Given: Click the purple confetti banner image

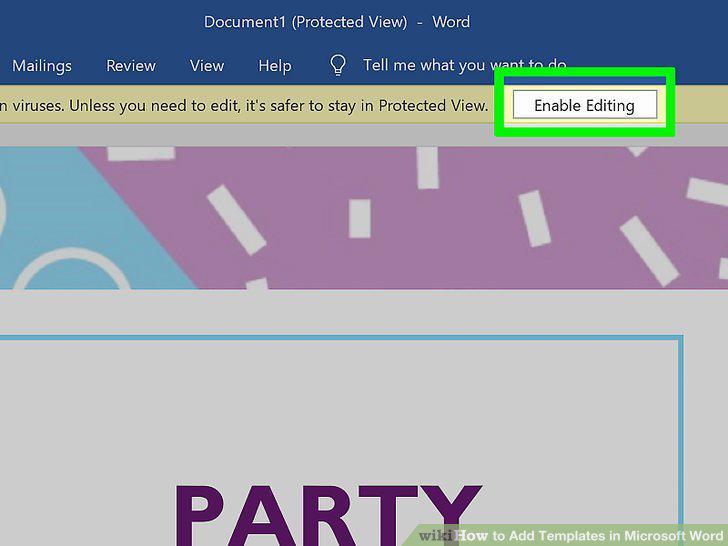Looking at the screenshot, I should click(x=364, y=218).
